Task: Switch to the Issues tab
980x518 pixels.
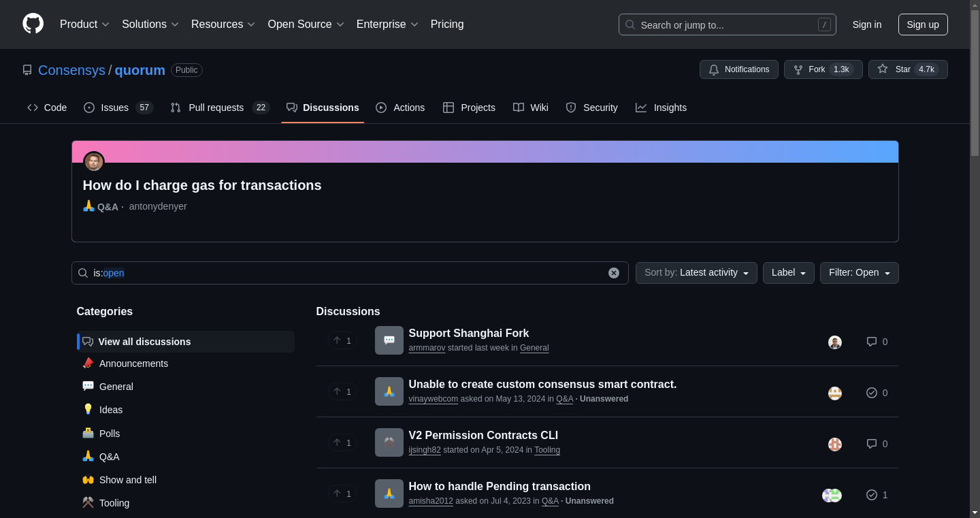Action: click(118, 108)
